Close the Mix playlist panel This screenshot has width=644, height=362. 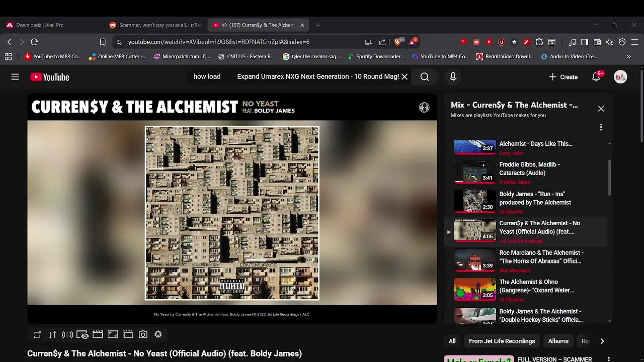[601, 109]
